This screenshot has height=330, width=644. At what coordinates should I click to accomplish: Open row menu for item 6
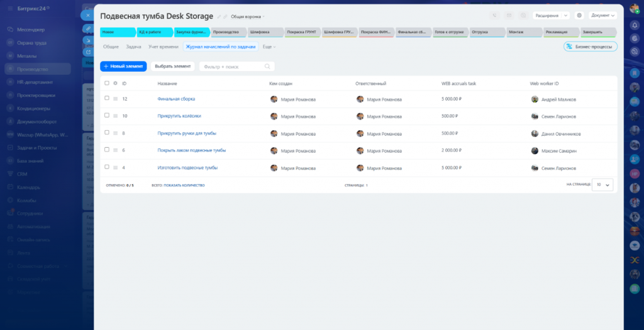click(116, 151)
